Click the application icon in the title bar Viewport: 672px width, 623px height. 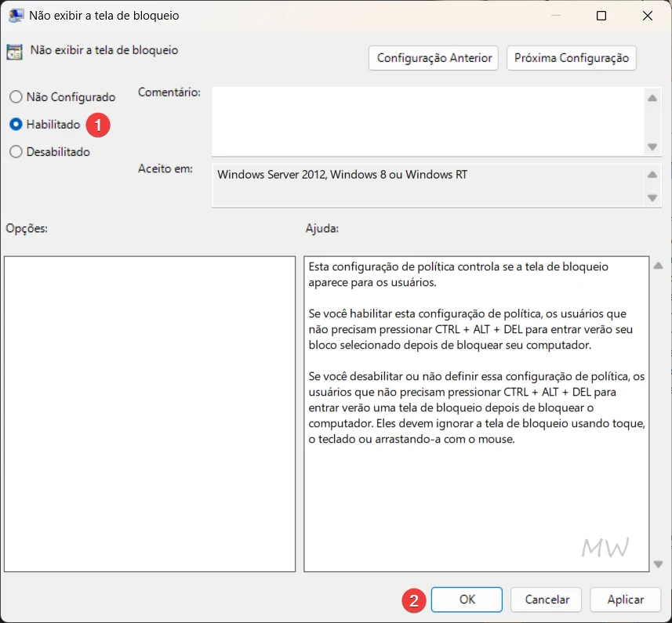(x=17, y=15)
